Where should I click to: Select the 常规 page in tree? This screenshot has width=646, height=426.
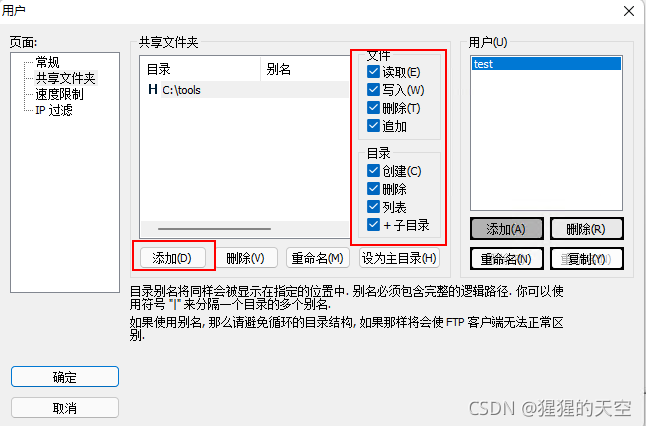tap(47, 62)
